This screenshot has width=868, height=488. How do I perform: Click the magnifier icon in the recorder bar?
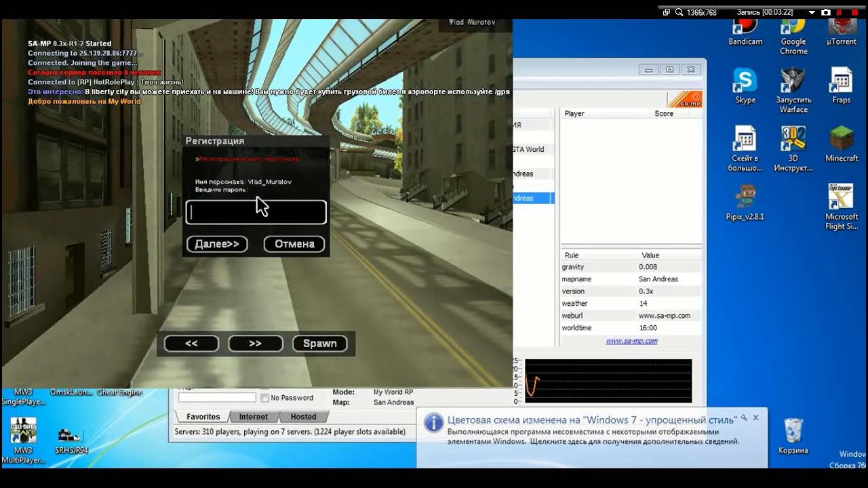point(678,12)
